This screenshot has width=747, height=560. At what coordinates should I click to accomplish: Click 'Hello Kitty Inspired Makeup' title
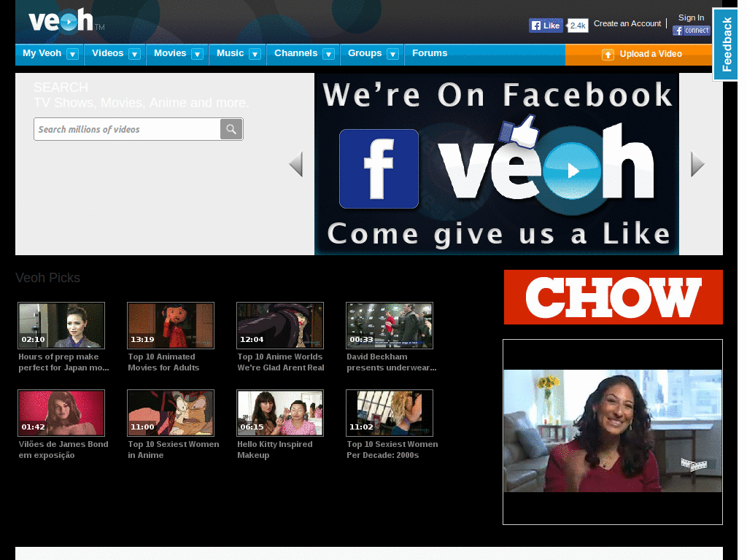(x=275, y=449)
